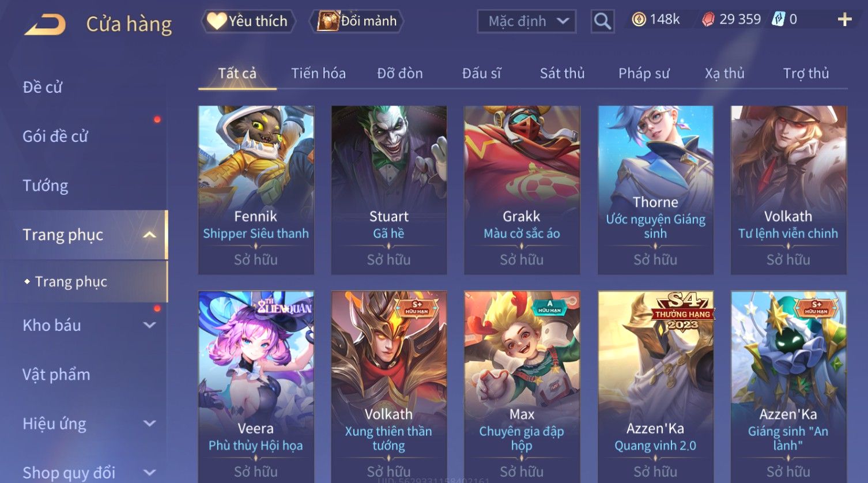
Task: Click the plus icon to add currency
Action: (844, 20)
